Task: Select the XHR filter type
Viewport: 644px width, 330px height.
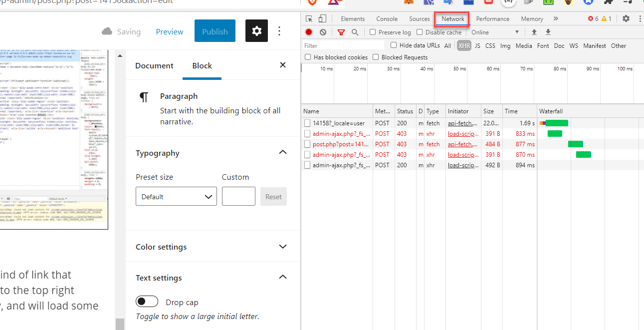Action: (x=464, y=45)
